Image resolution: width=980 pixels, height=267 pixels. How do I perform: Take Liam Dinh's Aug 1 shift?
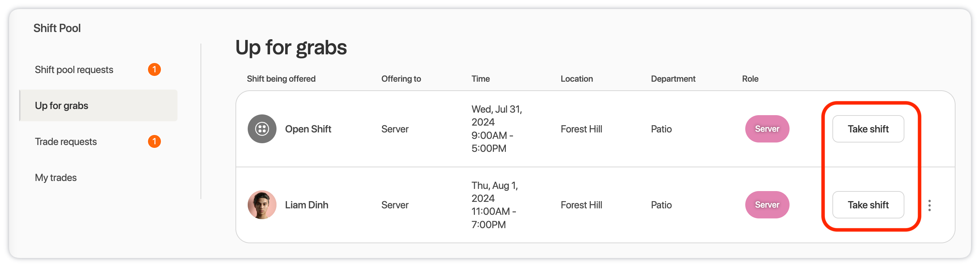click(x=868, y=205)
